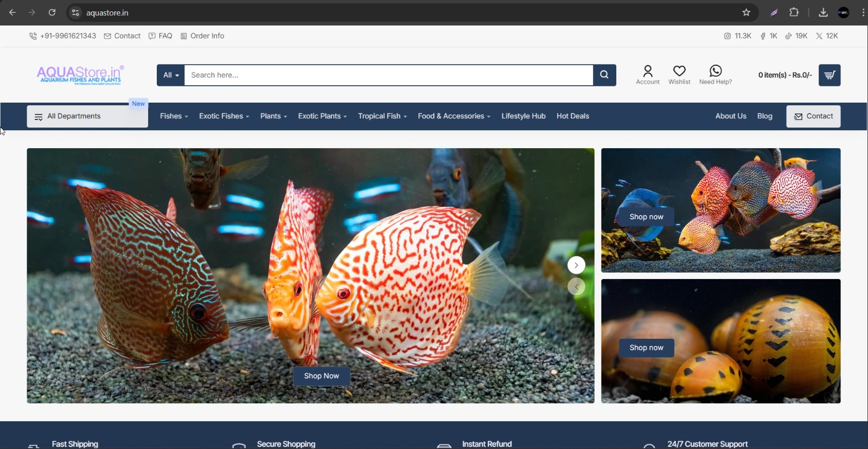Open the Instagram 11.3K link

pyautogui.click(x=737, y=36)
